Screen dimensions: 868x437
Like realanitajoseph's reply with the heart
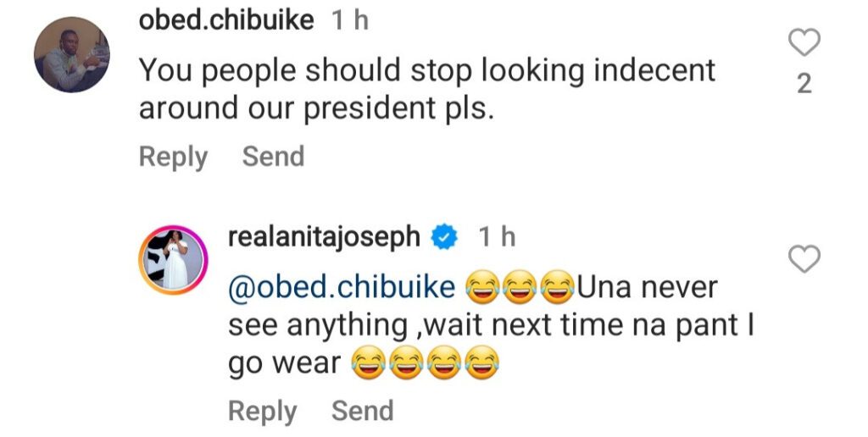[x=804, y=259]
